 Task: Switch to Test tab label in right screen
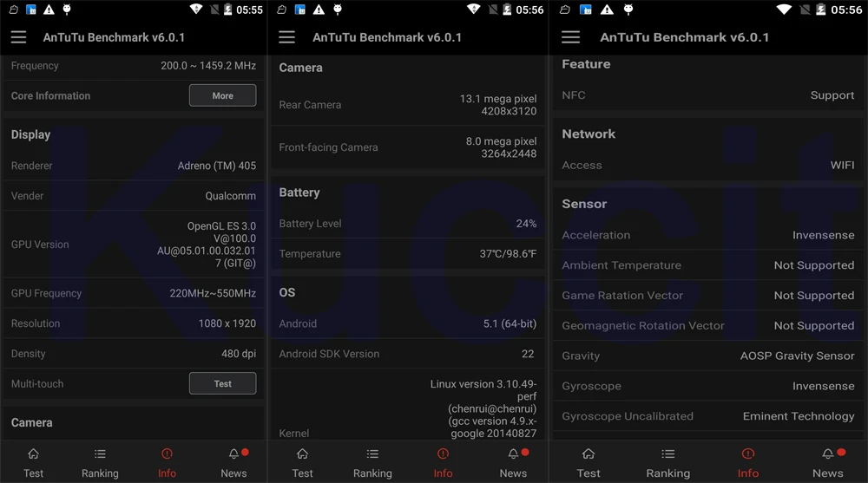click(589, 473)
